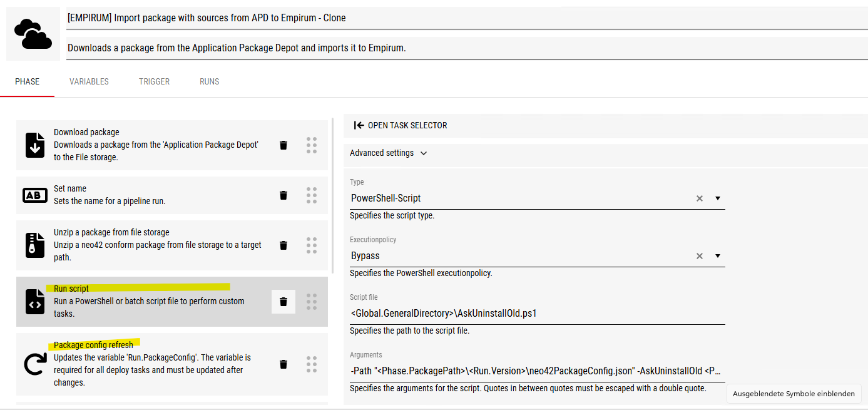Open the Type dropdown
868x410 pixels.
click(718, 198)
